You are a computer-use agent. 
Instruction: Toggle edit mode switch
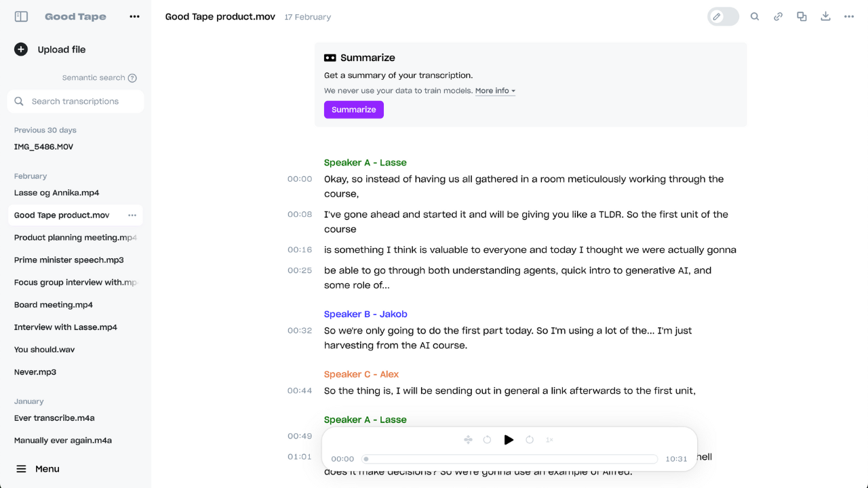(723, 17)
